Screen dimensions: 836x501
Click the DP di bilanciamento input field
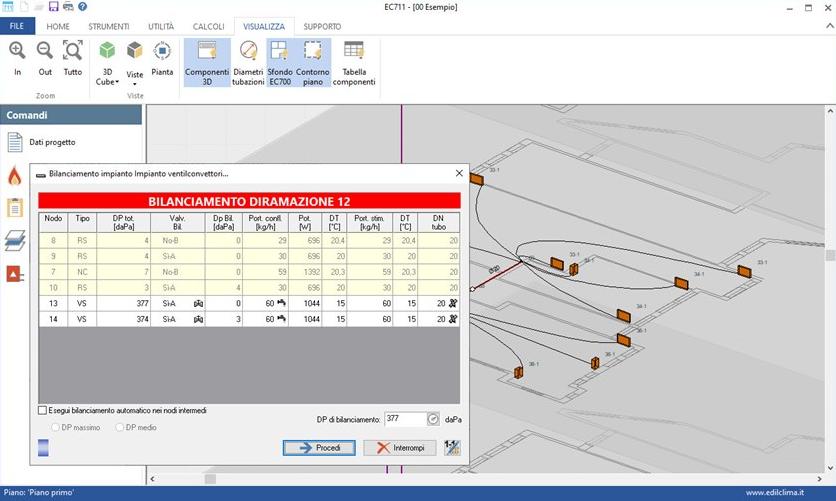404,419
